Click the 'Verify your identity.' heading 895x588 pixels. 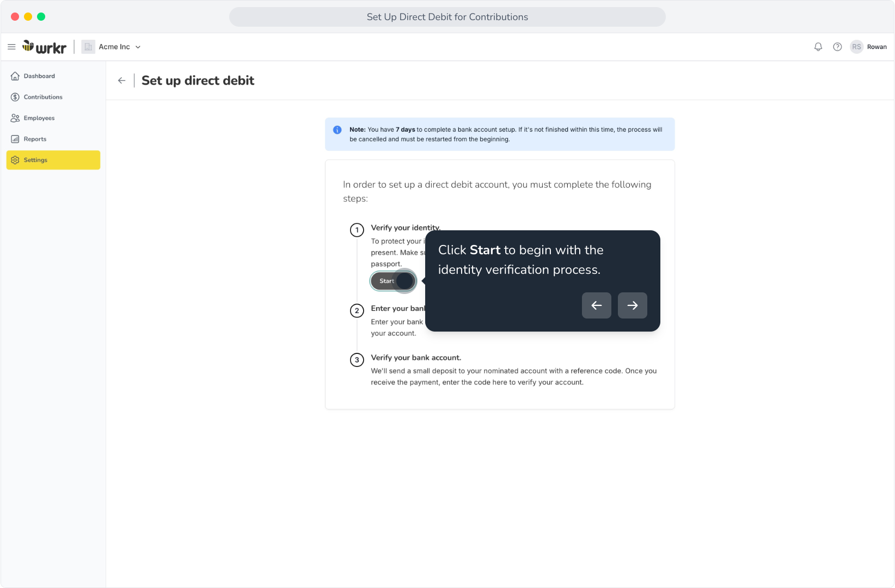(406, 228)
